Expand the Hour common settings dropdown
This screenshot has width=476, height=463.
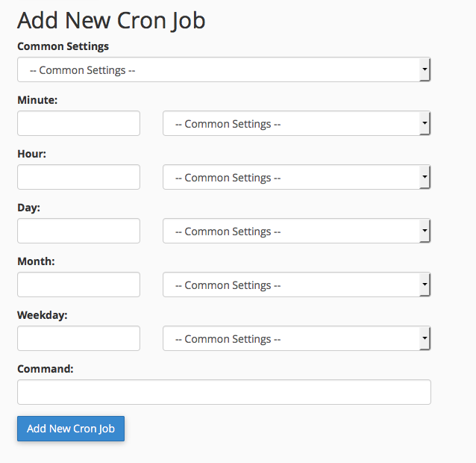297,177
